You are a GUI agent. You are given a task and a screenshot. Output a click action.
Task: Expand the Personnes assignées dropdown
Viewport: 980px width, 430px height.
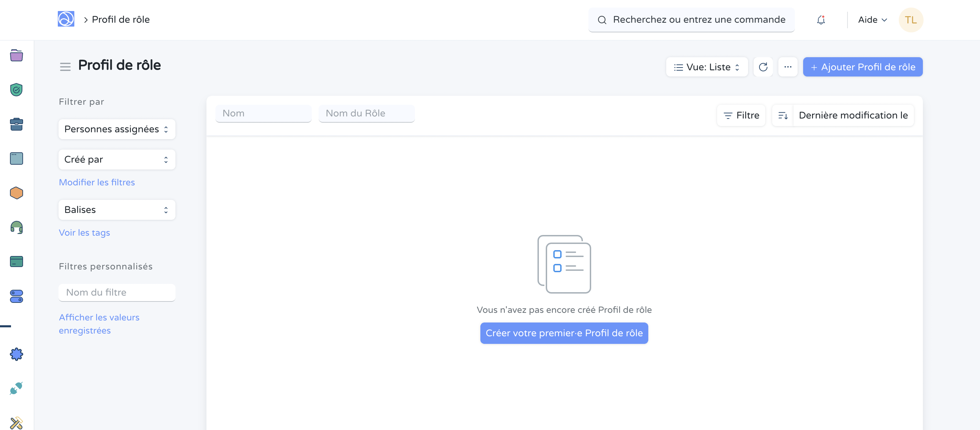pos(116,129)
